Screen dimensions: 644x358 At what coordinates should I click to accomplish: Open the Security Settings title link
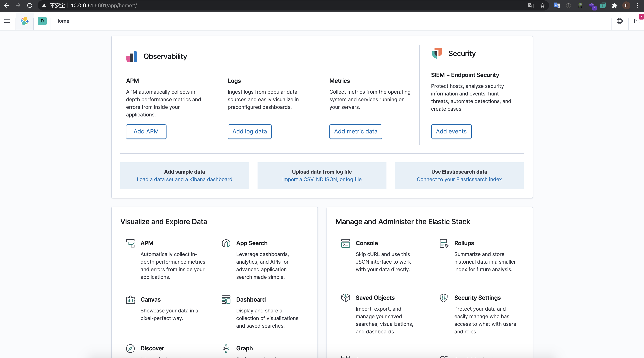[x=477, y=298]
